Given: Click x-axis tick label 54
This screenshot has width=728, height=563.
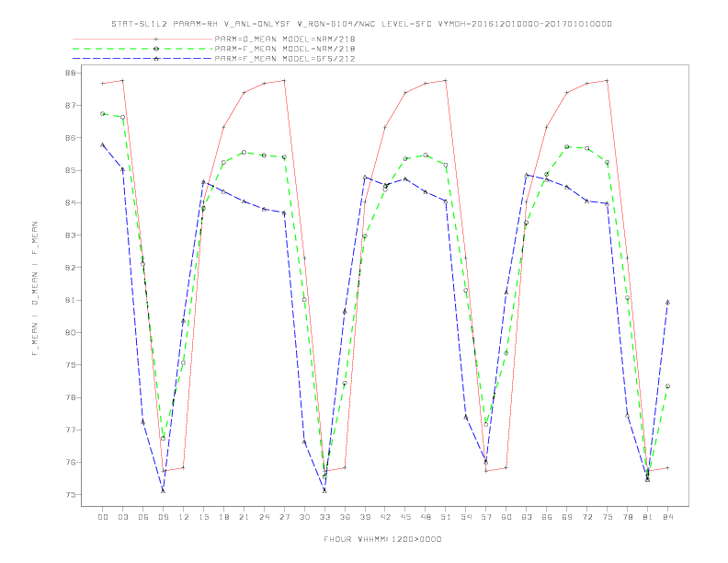Looking at the screenshot, I should pos(466,517).
